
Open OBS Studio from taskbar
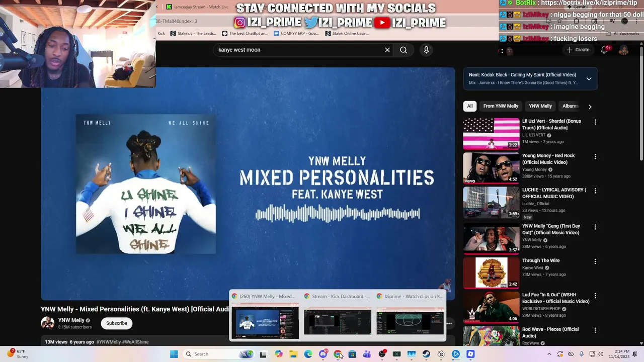(382, 354)
